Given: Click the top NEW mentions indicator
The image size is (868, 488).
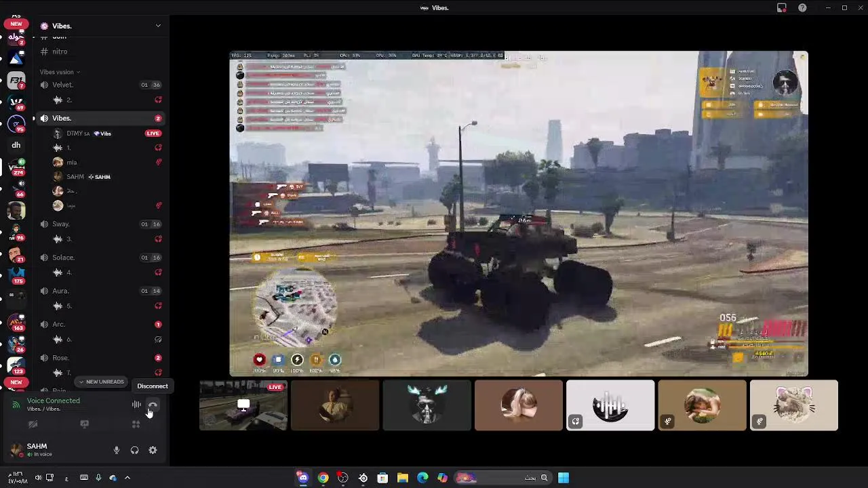Looking at the screenshot, I should click(x=16, y=24).
